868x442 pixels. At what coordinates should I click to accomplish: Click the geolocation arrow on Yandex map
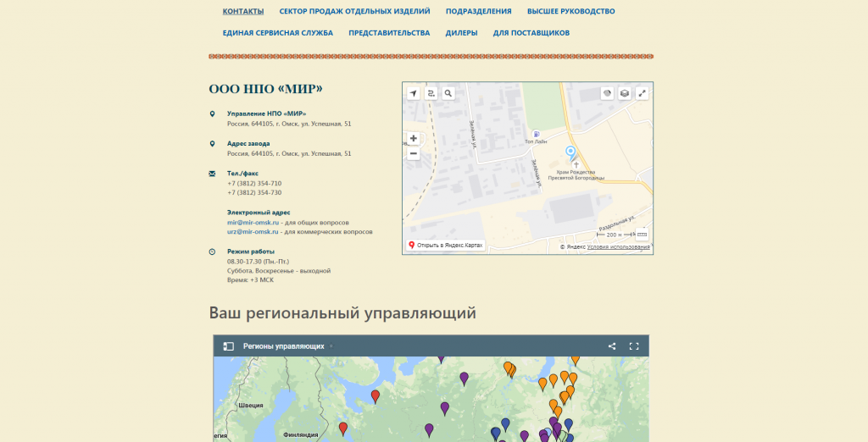pyautogui.click(x=413, y=93)
